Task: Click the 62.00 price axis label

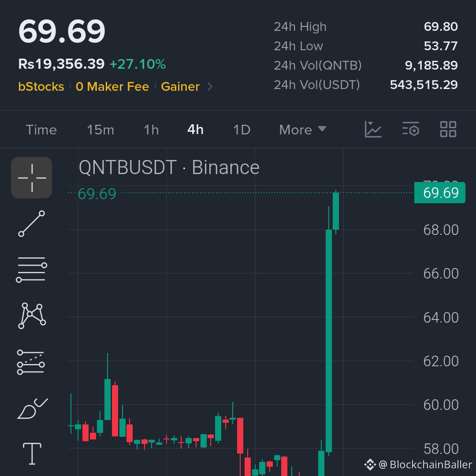Action: (x=441, y=361)
